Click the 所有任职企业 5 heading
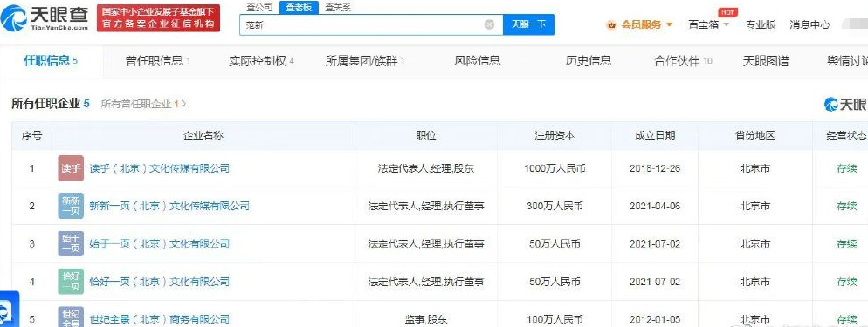This screenshot has width=868, height=327. point(51,103)
